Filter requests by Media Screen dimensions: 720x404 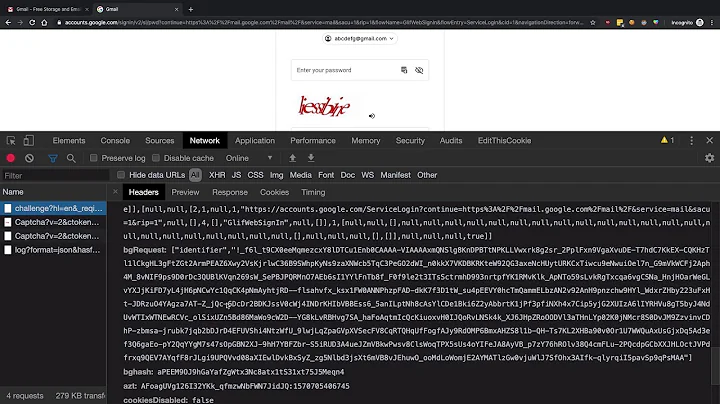(x=300, y=175)
